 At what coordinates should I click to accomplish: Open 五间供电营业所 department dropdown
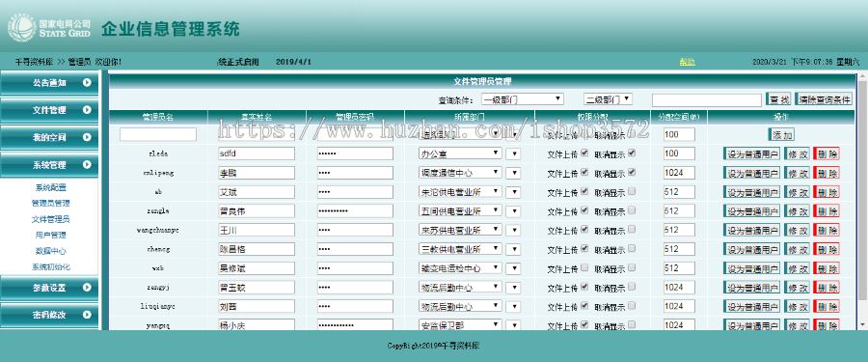coord(461,210)
